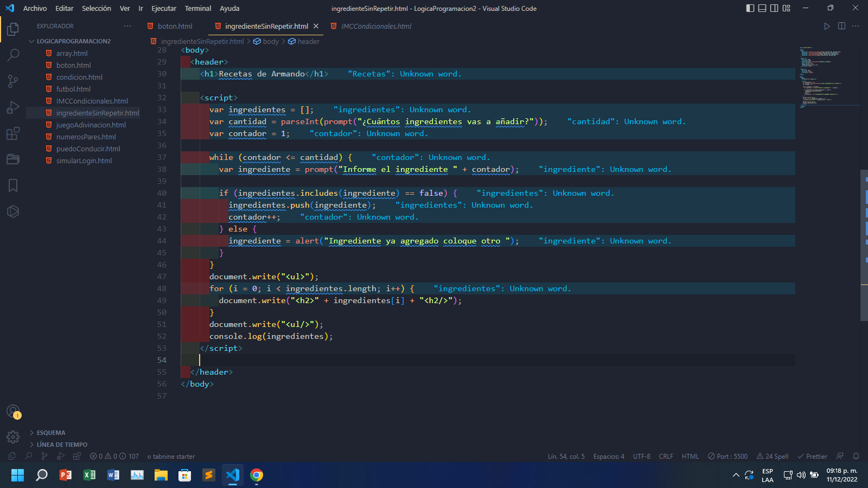Click the feedback icon in status bar
Viewport: 868px width, 488px height.
840,456
